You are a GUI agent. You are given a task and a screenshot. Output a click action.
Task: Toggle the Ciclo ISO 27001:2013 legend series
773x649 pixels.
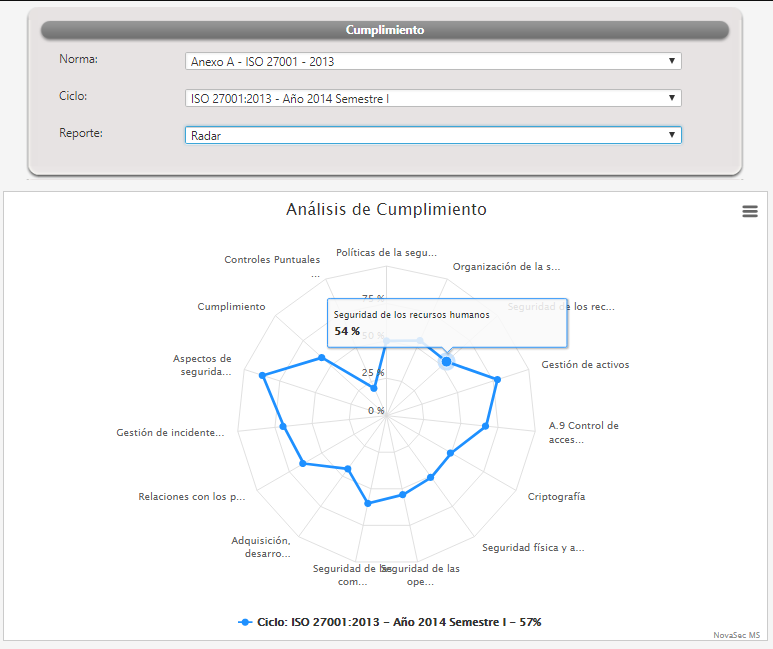coord(398,622)
